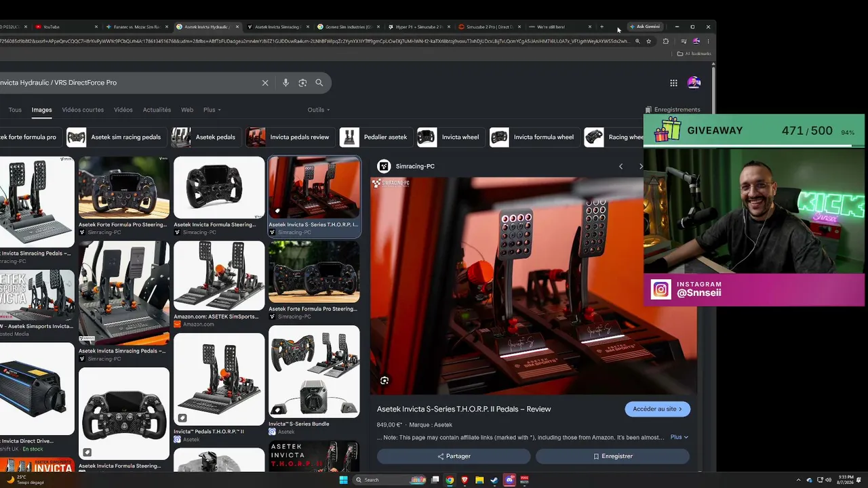Open All Bookmarks folder

pyautogui.click(x=694, y=54)
